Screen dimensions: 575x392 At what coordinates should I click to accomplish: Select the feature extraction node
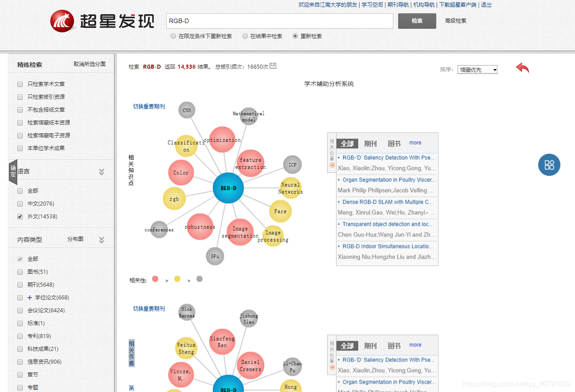click(x=250, y=163)
